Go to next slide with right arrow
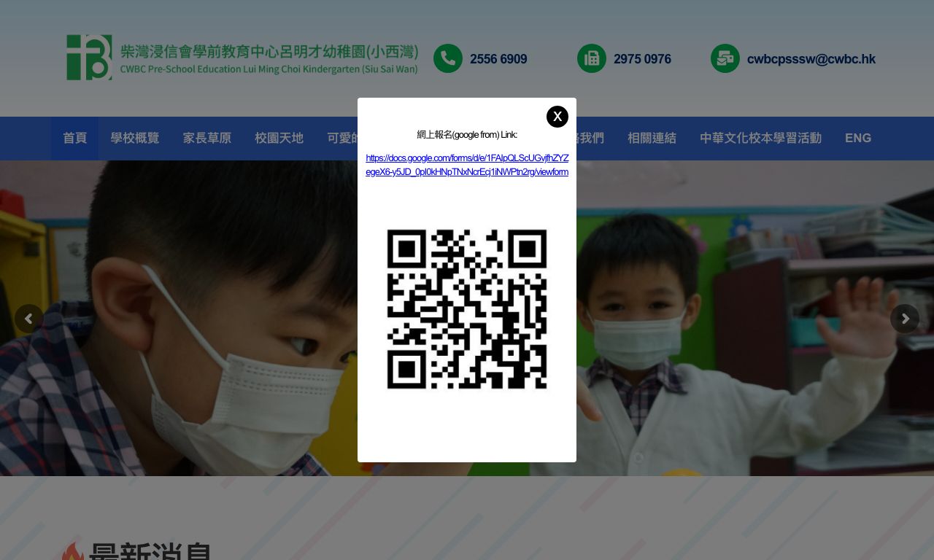 click(905, 319)
